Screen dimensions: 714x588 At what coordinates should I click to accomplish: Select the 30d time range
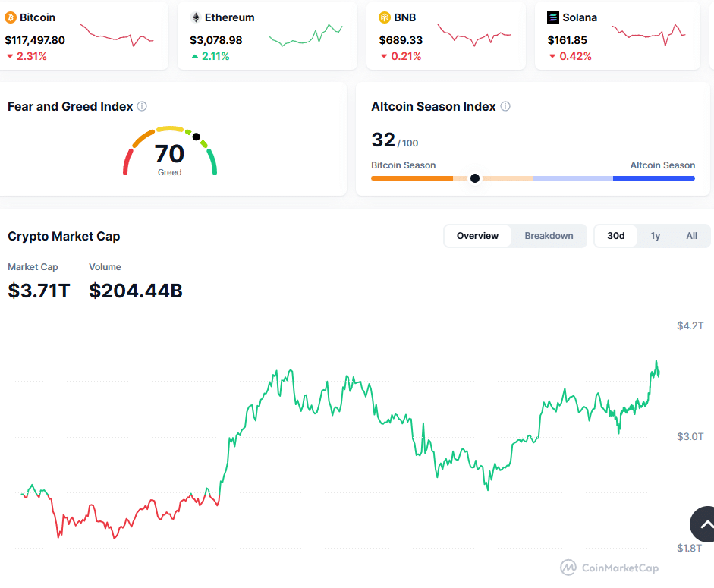615,236
